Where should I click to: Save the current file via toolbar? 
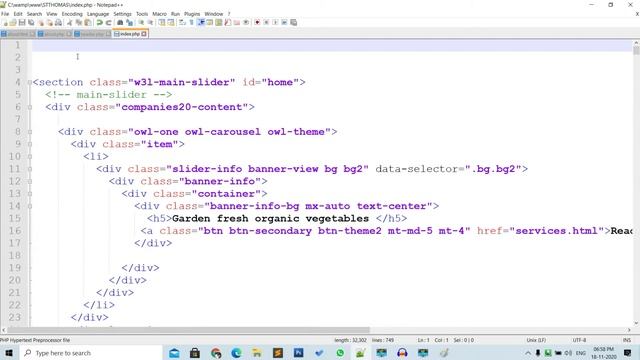(22, 22)
